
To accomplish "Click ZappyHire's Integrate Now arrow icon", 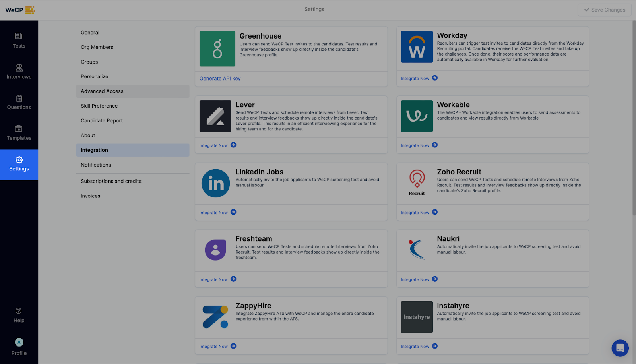I will coord(233,346).
